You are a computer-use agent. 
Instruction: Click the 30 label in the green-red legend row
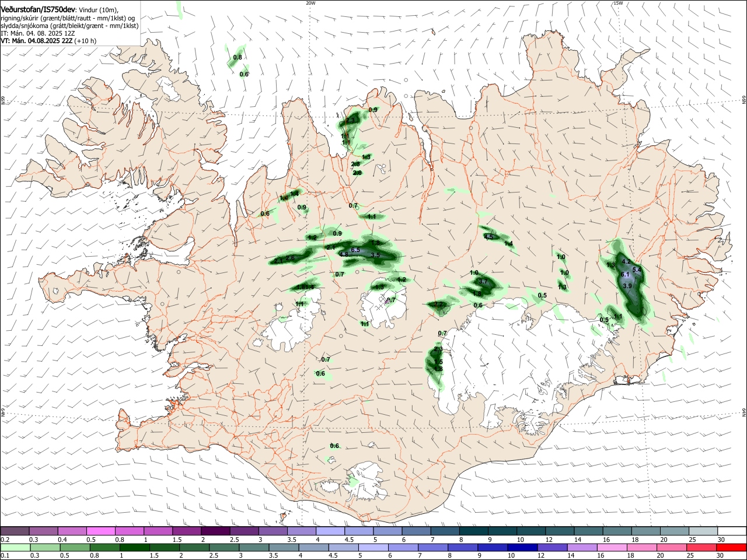click(721, 555)
